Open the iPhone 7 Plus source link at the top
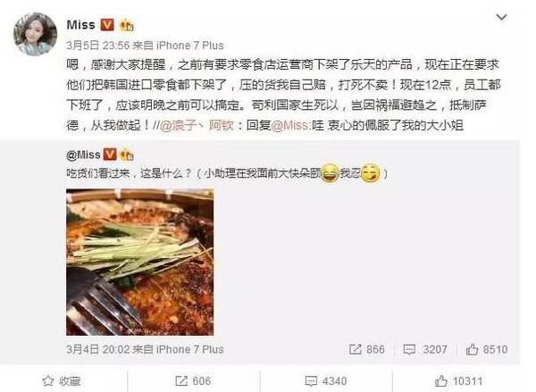Image resolution: width=536 pixels, height=392 pixels. pyautogui.click(x=189, y=46)
